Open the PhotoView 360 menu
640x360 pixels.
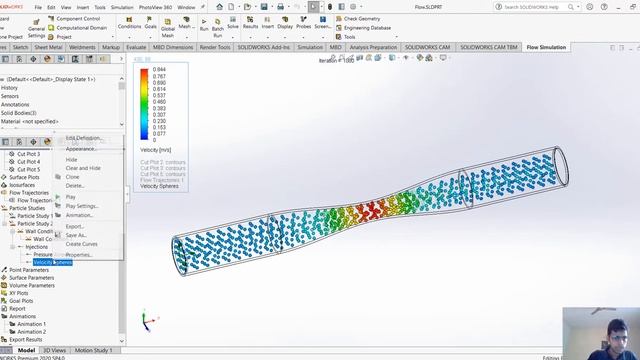pos(155,7)
